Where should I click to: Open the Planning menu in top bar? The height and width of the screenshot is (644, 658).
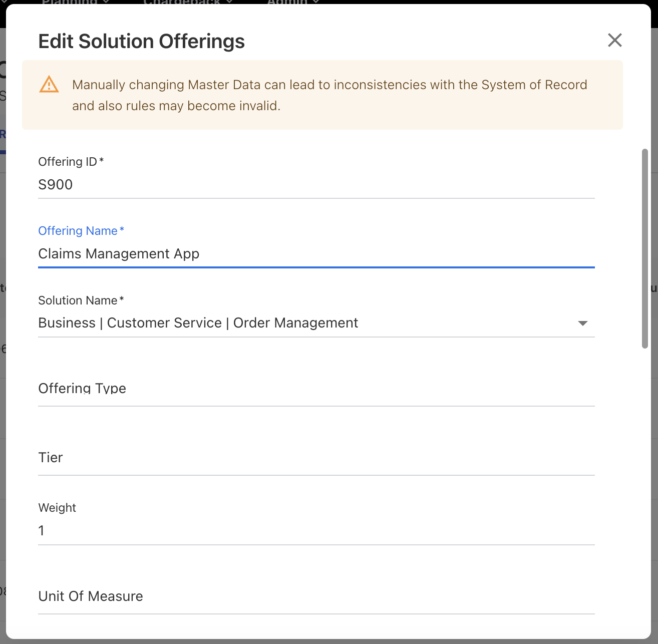tap(75, 2)
